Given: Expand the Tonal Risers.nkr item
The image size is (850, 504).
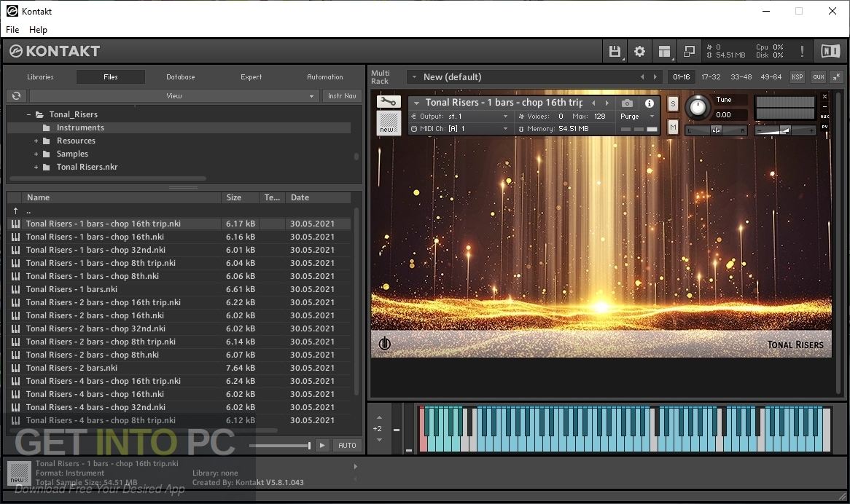Looking at the screenshot, I should pos(36,168).
